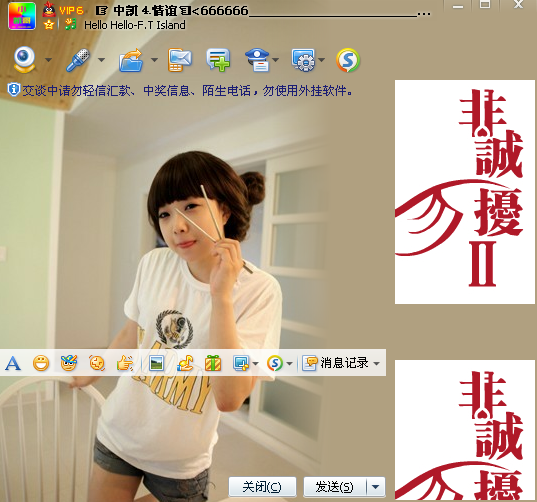This screenshot has height=502, width=537.
Task: Click the music sharing icon
Action: (185, 363)
